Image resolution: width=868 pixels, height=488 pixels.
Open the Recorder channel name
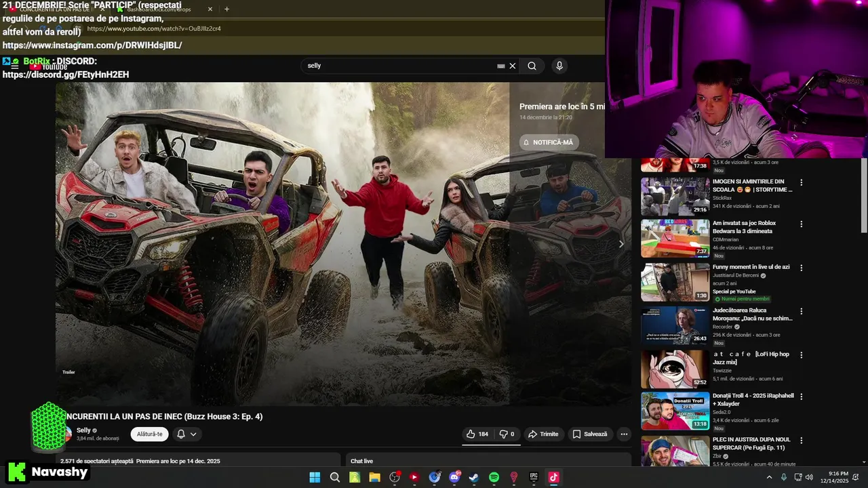723,327
